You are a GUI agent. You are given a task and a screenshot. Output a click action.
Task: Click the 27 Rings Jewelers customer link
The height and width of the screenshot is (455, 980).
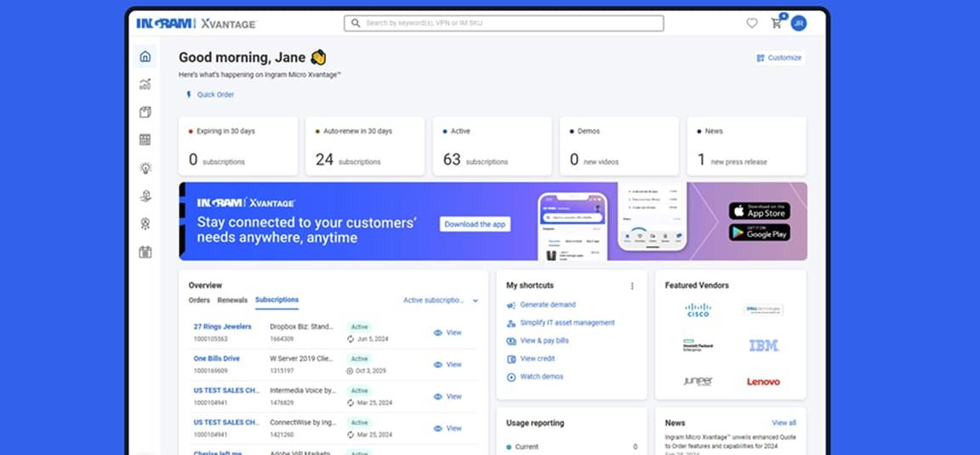[223, 327]
